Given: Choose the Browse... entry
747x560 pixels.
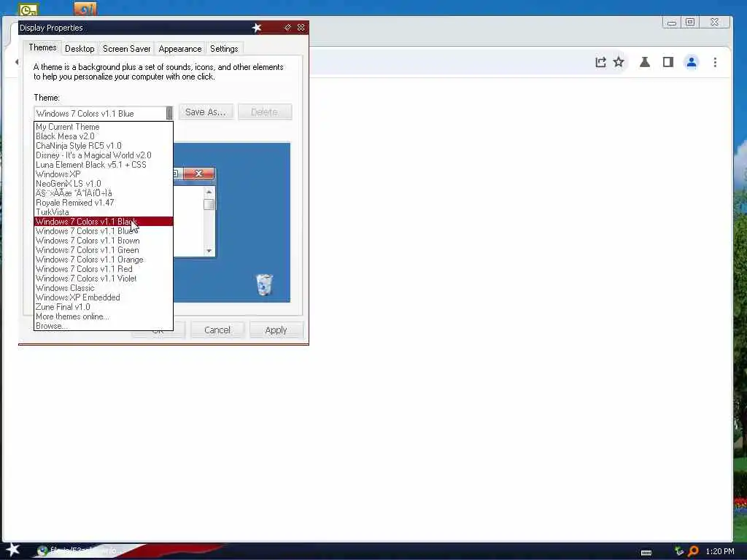Looking at the screenshot, I should (x=104, y=326).
